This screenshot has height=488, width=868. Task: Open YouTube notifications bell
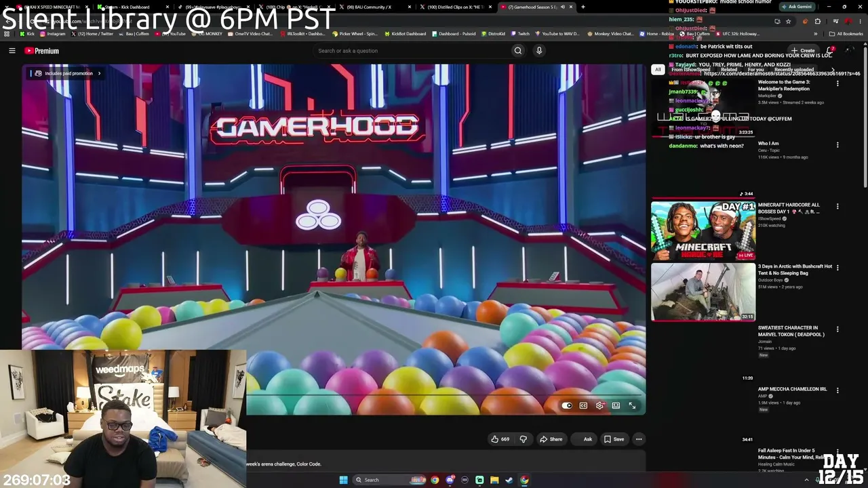coord(831,51)
